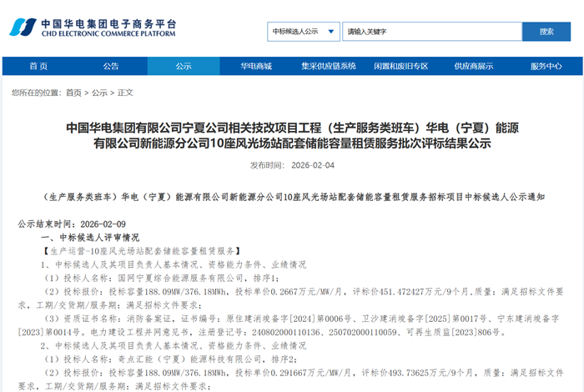Open the 华电商城 navigation item
Image resolution: width=584 pixels, height=392 pixels.
[x=256, y=66]
